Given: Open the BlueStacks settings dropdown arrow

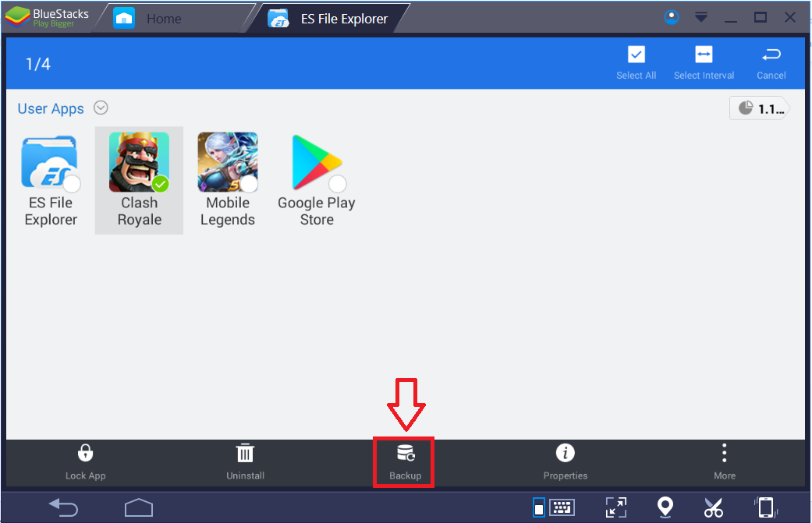Looking at the screenshot, I should coord(700,18).
